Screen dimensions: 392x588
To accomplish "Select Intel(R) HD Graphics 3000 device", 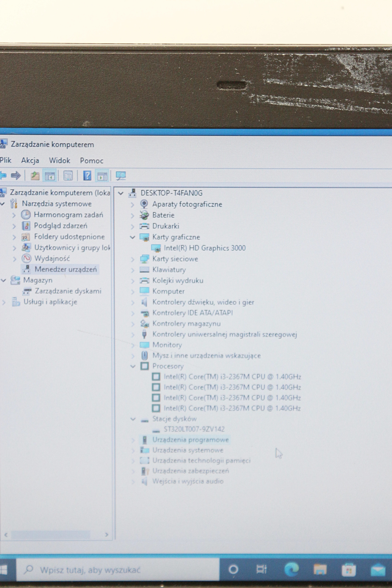I will tap(205, 248).
